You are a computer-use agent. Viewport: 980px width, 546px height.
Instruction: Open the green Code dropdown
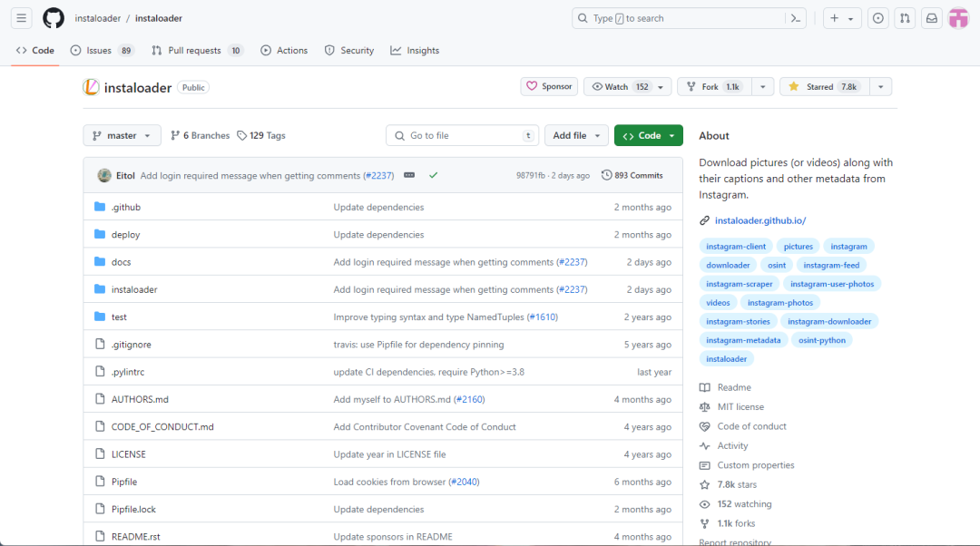[x=648, y=135]
